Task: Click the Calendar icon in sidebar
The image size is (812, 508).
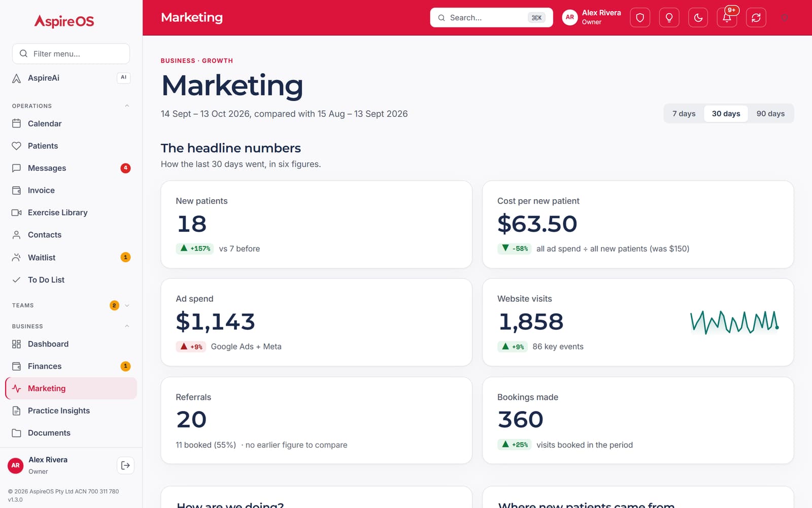Action: coord(17,123)
